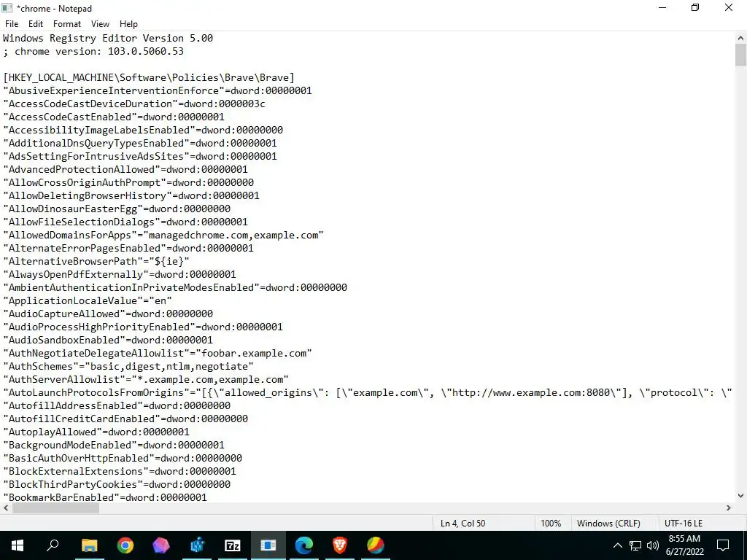Click the AbusiveExperienceInterventionEnforce line
Viewport: 747px width, 560px height.
coord(158,90)
